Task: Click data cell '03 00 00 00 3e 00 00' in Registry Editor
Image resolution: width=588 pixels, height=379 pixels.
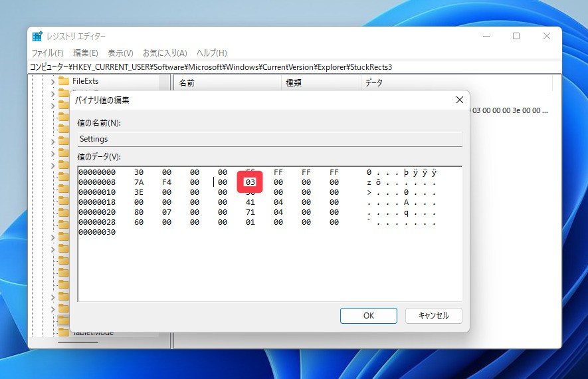Action: click(x=510, y=110)
